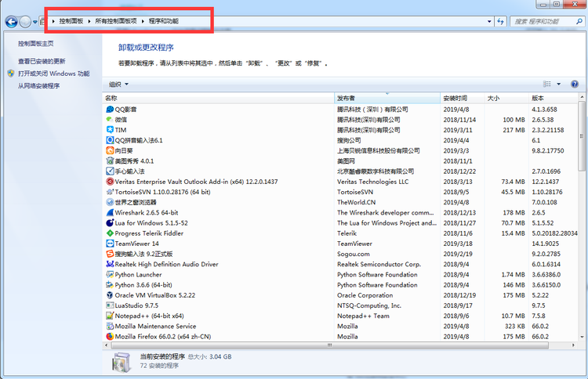Sort by the 发布者 column header
Viewport: 588px width, 379px height.
(x=387, y=98)
